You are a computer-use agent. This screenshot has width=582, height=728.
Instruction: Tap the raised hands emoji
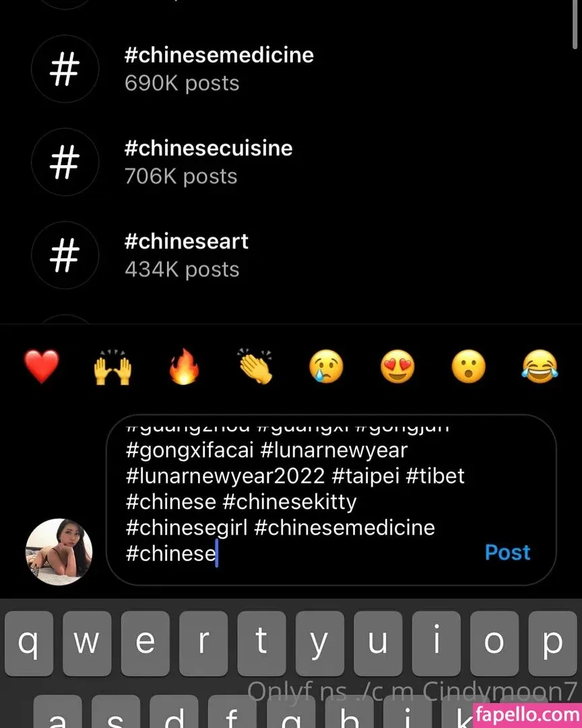(112, 368)
